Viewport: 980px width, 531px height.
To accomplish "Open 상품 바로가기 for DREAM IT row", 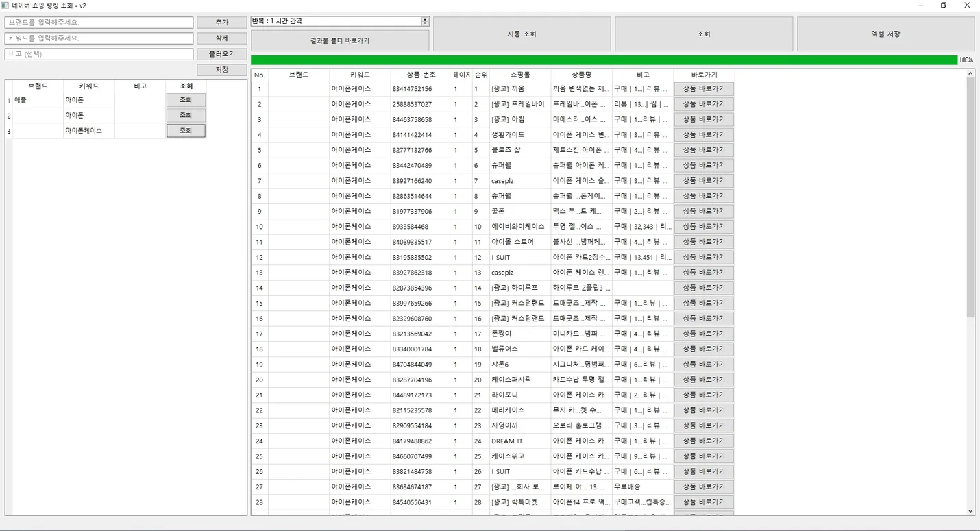I will pos(704,441).
